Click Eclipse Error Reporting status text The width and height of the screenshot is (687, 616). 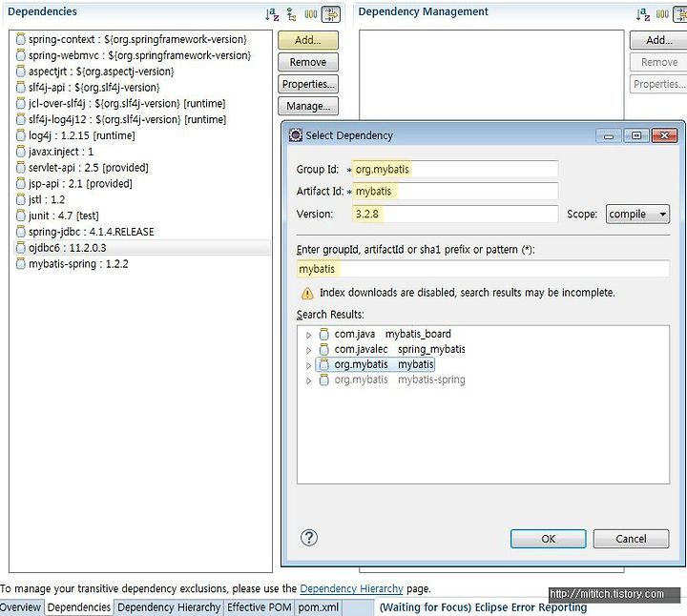tap(483, 607)
